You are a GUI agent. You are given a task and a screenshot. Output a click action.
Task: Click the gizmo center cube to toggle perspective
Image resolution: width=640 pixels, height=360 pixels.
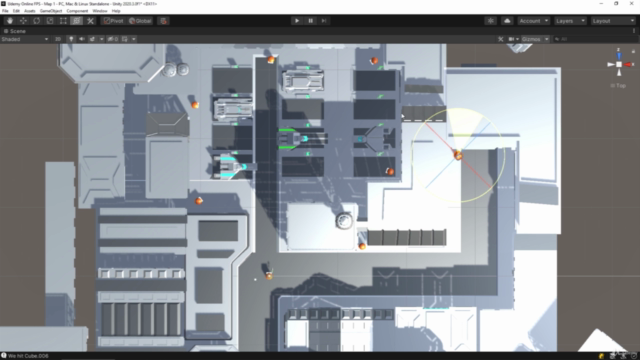tap(619, 64)
